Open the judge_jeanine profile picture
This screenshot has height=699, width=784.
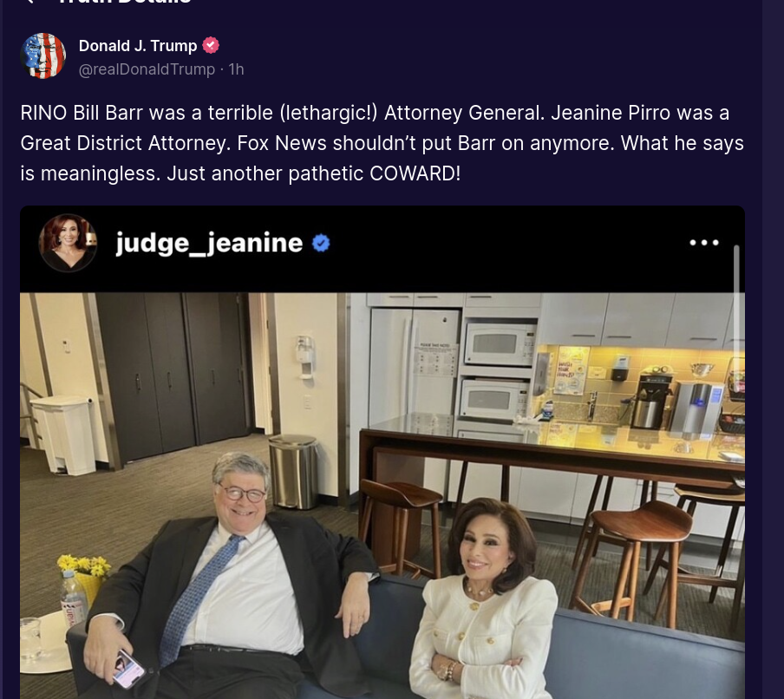pos(68,243)
